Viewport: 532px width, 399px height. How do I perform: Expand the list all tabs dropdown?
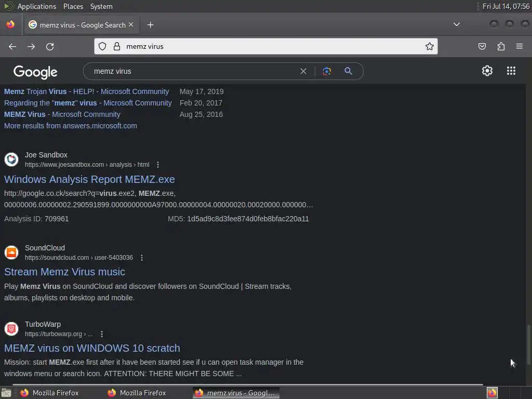(x=457, y=24)
